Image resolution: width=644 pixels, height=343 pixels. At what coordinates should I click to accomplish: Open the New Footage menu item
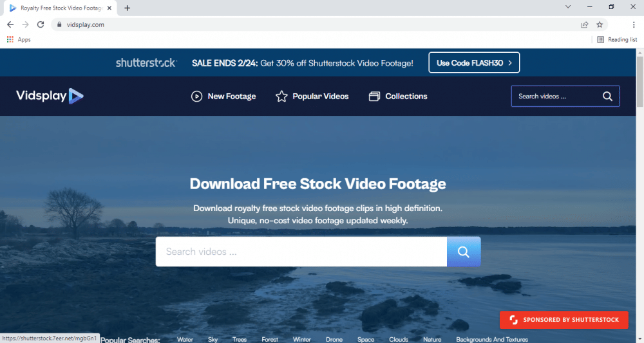point(223,97)
